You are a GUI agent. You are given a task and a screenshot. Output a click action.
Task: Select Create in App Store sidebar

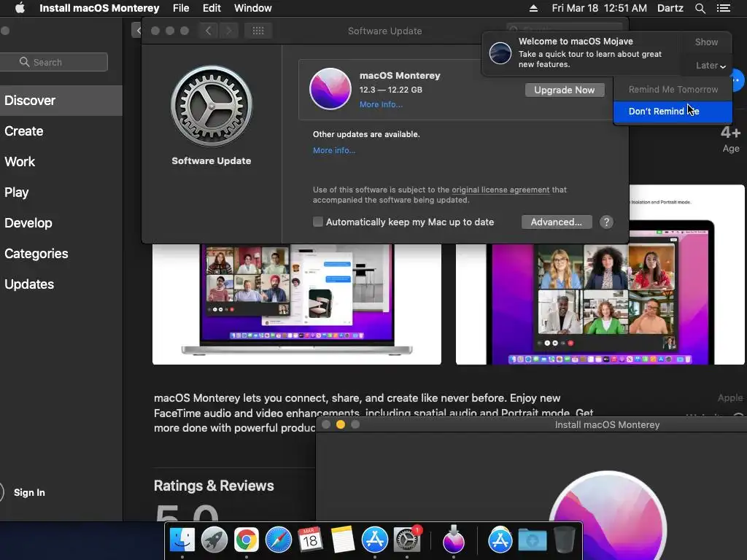(x=24, y=131)
